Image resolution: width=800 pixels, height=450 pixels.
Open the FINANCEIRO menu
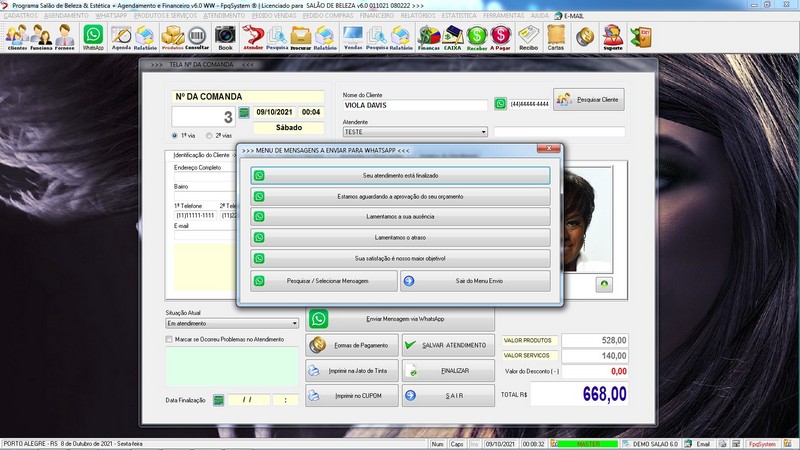coord(377,16)
